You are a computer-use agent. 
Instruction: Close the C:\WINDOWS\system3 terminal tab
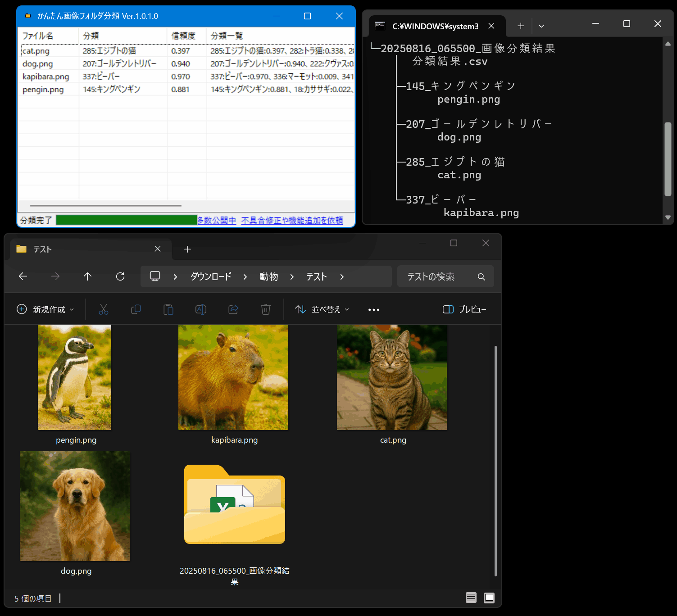point(491,26)
